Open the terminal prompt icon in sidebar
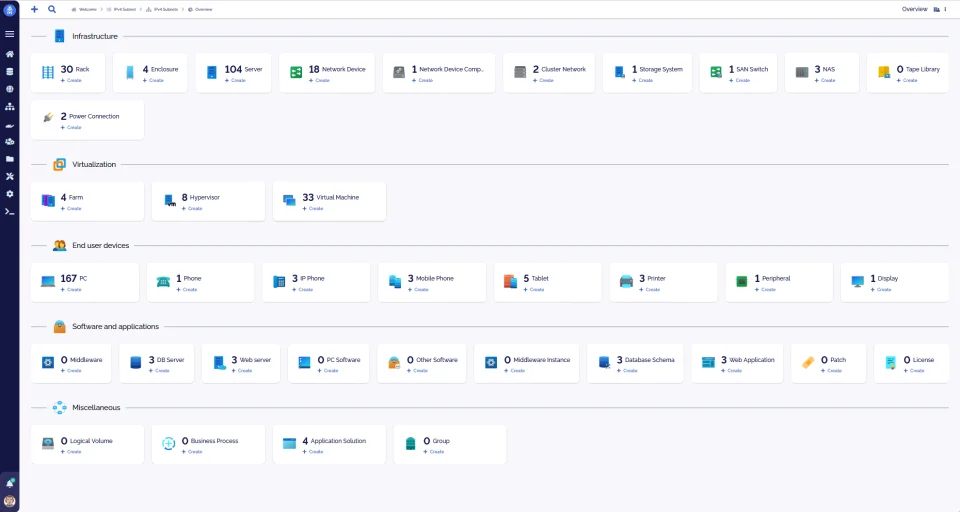960x512 pixels. click(9, 212)
